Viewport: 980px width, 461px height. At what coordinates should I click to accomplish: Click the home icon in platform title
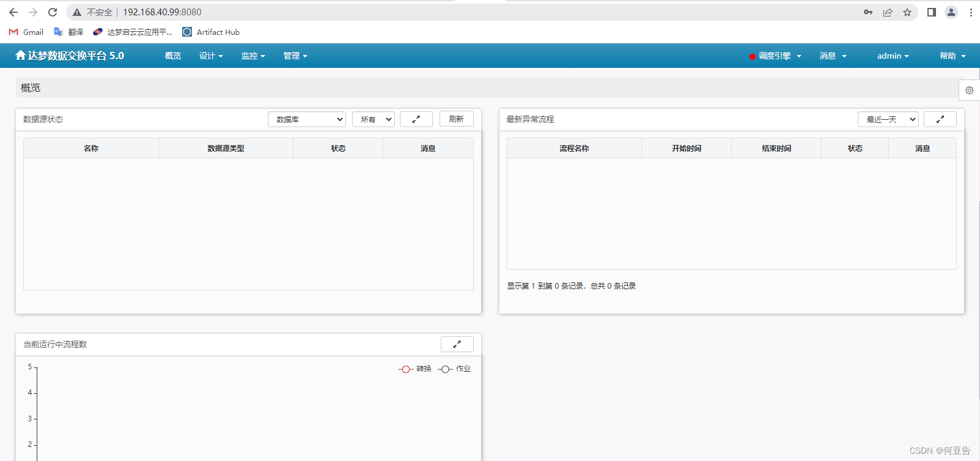pyautogui.click(x=21, y=56)
